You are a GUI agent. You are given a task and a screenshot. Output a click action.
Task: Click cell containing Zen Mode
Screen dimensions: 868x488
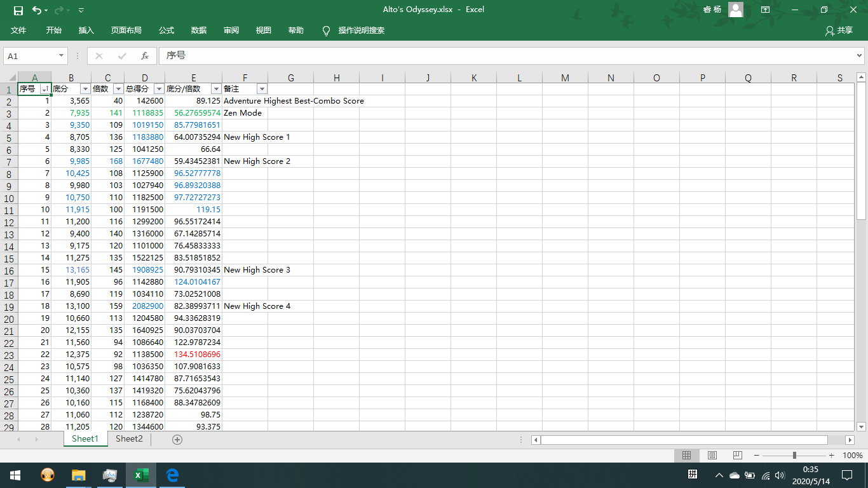coord(245,113)
